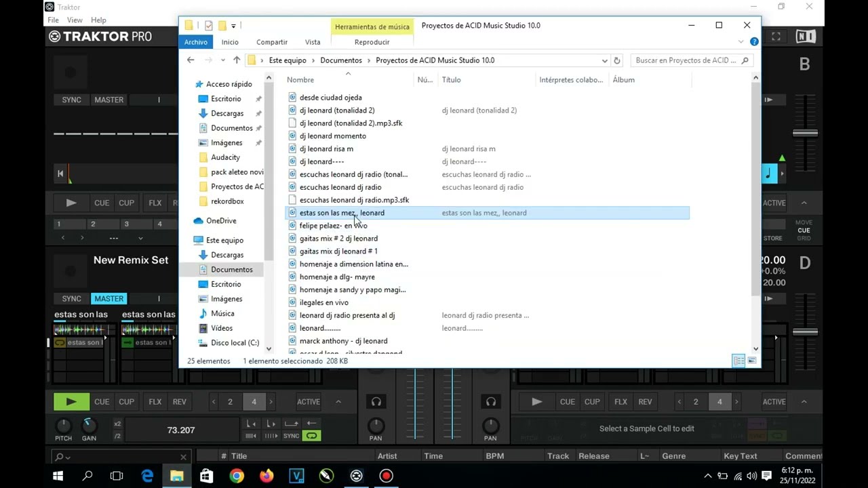Click the volume icon in system tray
The image size is (868, 488).
point(751,476)
